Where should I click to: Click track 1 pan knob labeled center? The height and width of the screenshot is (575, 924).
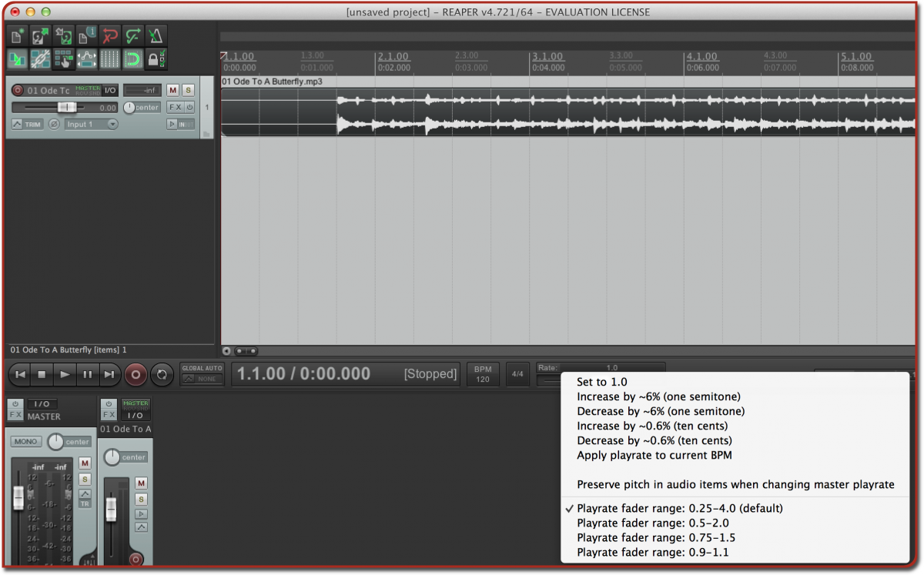pyautogui.click(x=129, y=108)
